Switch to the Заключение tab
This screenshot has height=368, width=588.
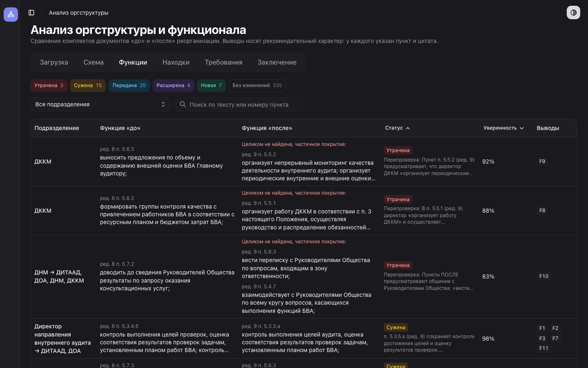277,62
